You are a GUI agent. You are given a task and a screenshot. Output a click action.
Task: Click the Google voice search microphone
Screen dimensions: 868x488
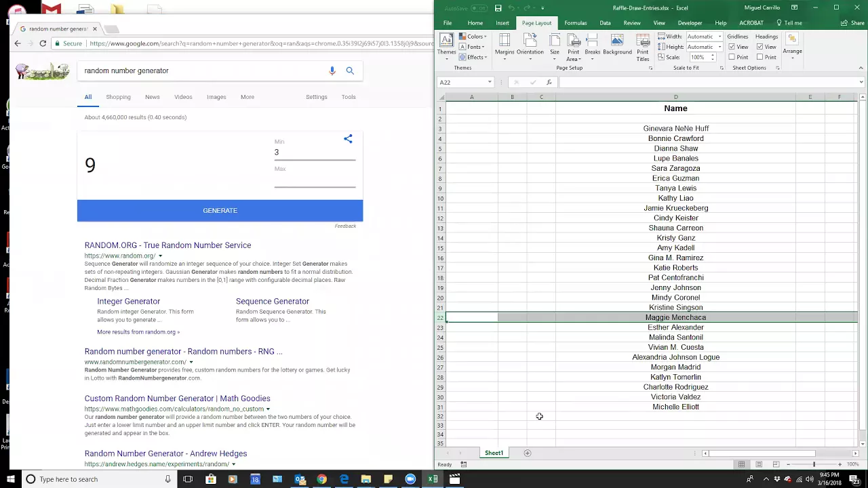click(332, 70)
